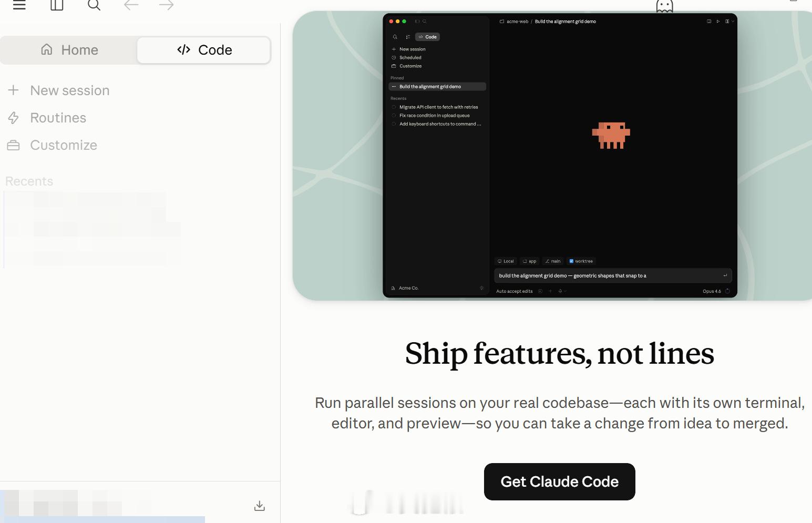Click the briefcase Customize icon

click(x=14, y=146)
